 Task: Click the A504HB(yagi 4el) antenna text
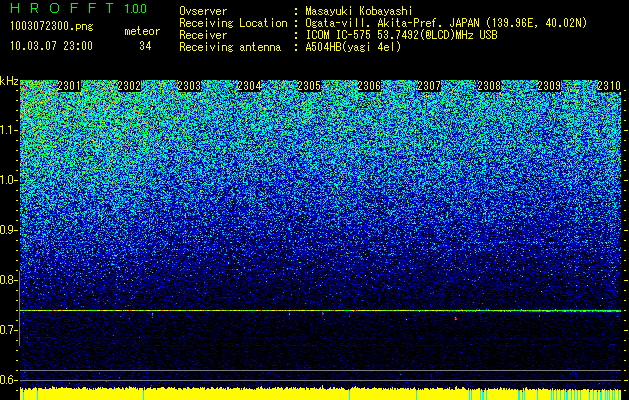(353, 47)
